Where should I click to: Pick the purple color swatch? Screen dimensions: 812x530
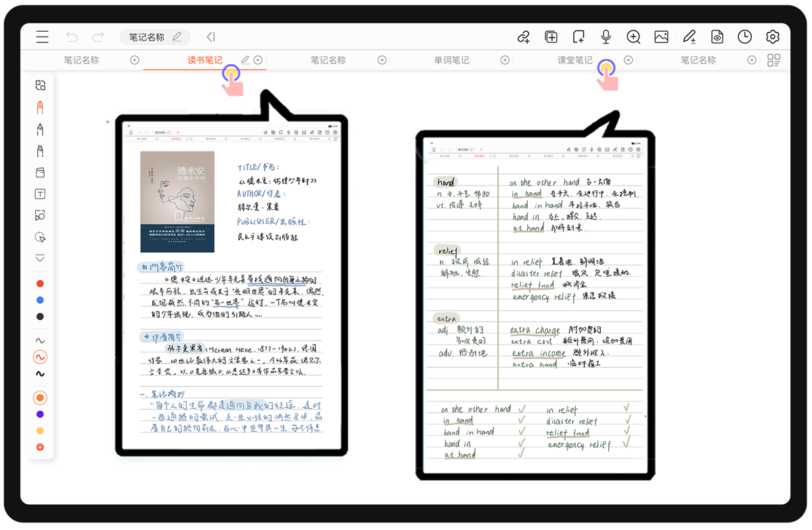[x=40, y=414]
